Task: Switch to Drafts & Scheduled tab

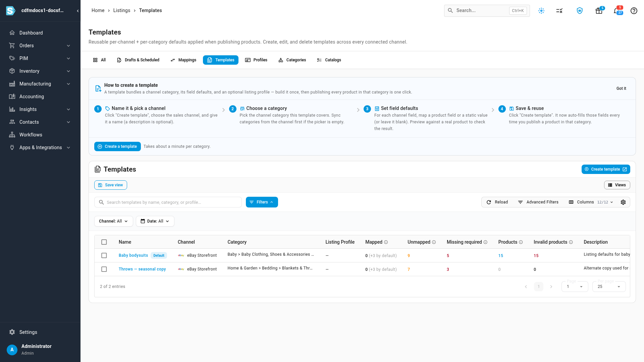Action: [138, 60]
